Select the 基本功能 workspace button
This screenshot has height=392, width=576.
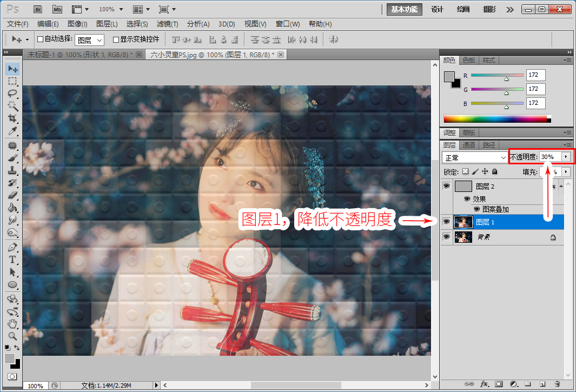click(x=404, y=9)
